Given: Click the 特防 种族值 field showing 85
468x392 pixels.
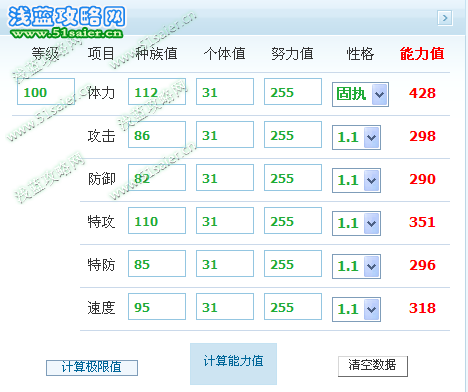Looking at the screenshot, I should click(x=157, y=264).
